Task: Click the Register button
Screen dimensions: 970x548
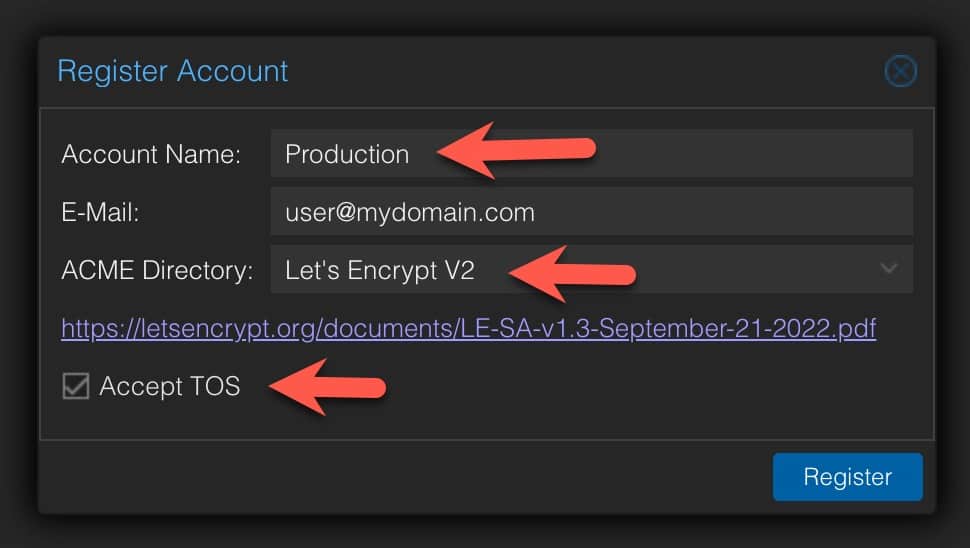Action: click(x=848, y=477)
